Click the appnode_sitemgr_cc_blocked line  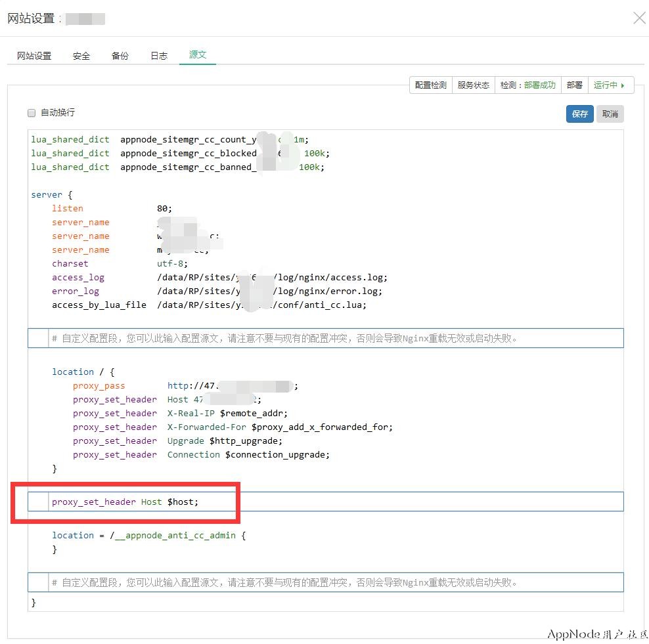180,154
